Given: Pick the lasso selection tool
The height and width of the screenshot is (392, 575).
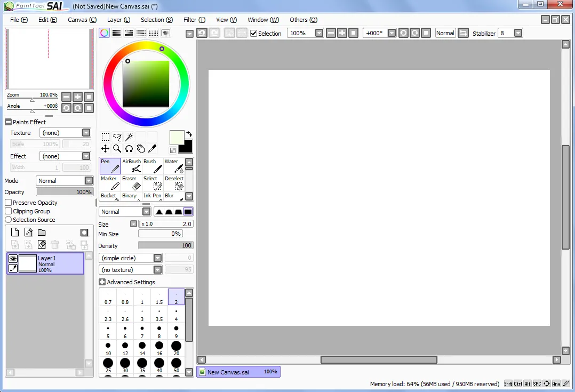Looking at the screenshot, I should 117,137.
